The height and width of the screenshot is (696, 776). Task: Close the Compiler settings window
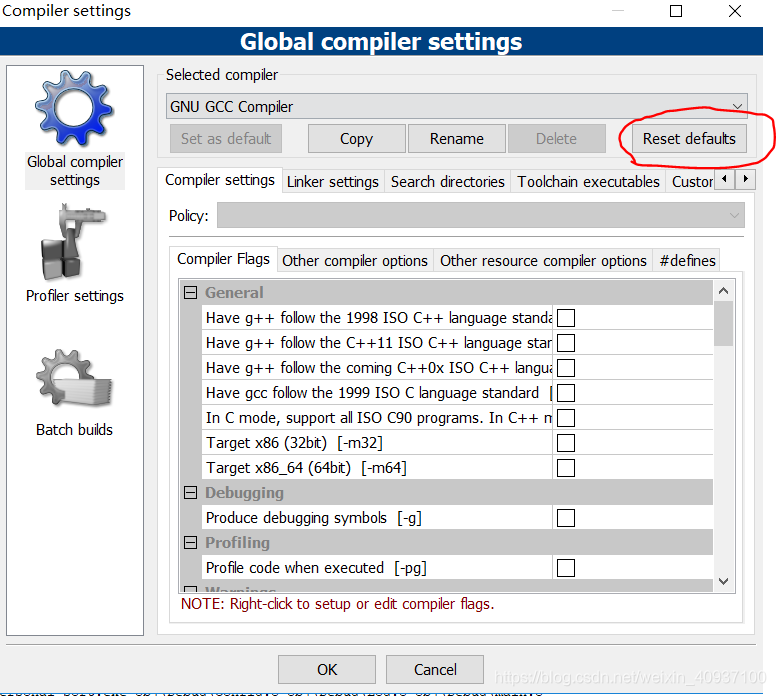click(x=735, y=11)
